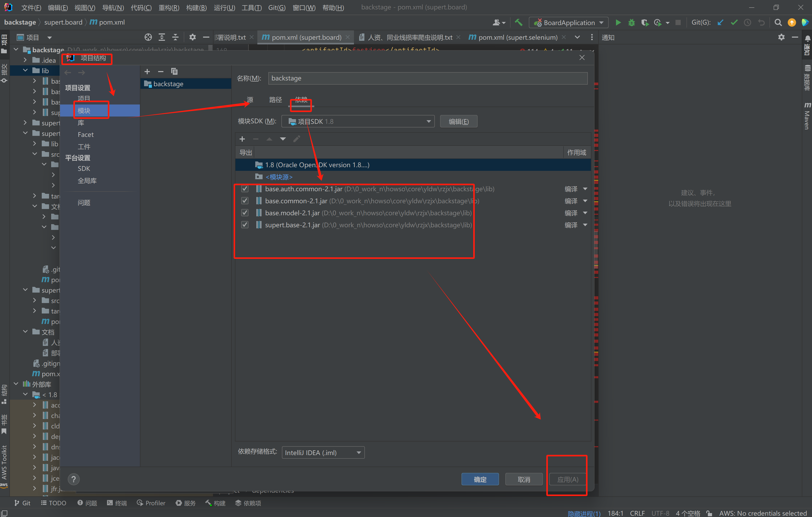Viewport: 812px width, 517px height.
Task: Open the help question mark in the dialog
Action: tap(74, 479)
